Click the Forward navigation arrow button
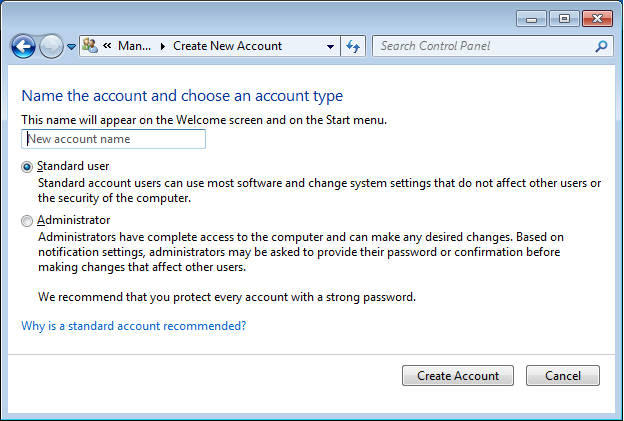 (51, 46)
